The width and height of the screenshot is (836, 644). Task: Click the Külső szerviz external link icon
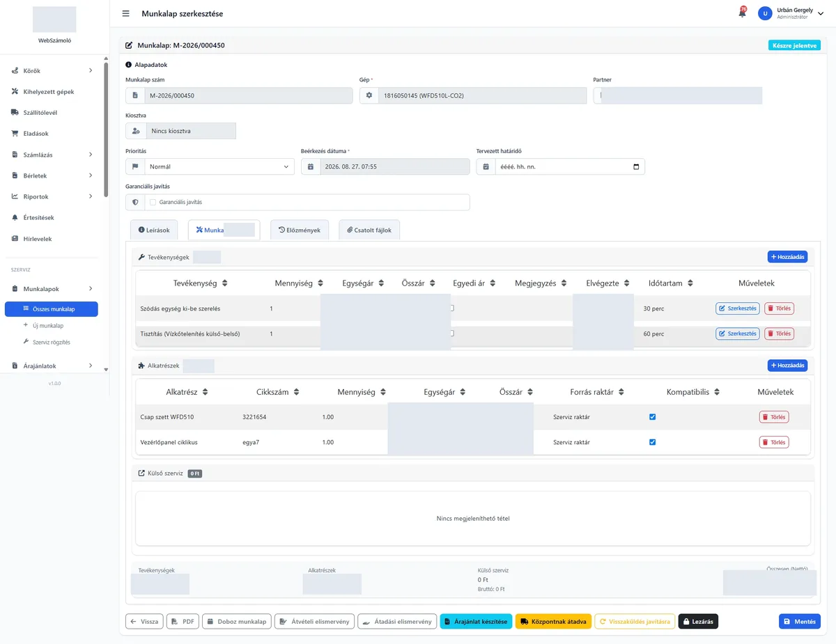[x=141, y=473]
